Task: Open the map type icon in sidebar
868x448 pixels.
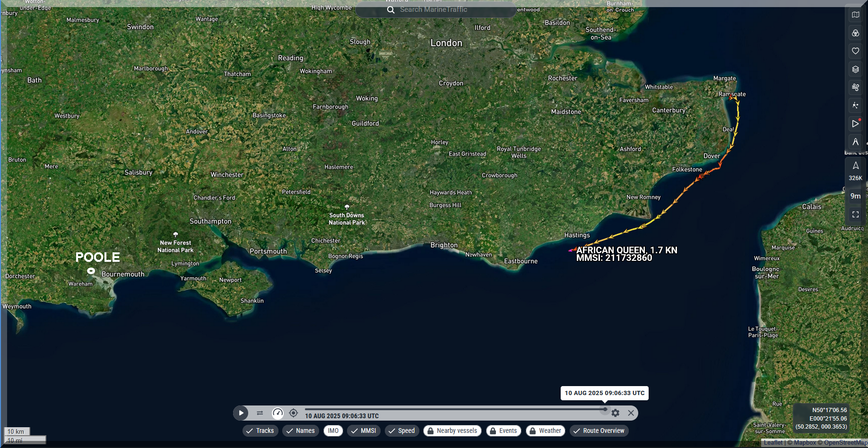Action: click(x=855, y=15)
